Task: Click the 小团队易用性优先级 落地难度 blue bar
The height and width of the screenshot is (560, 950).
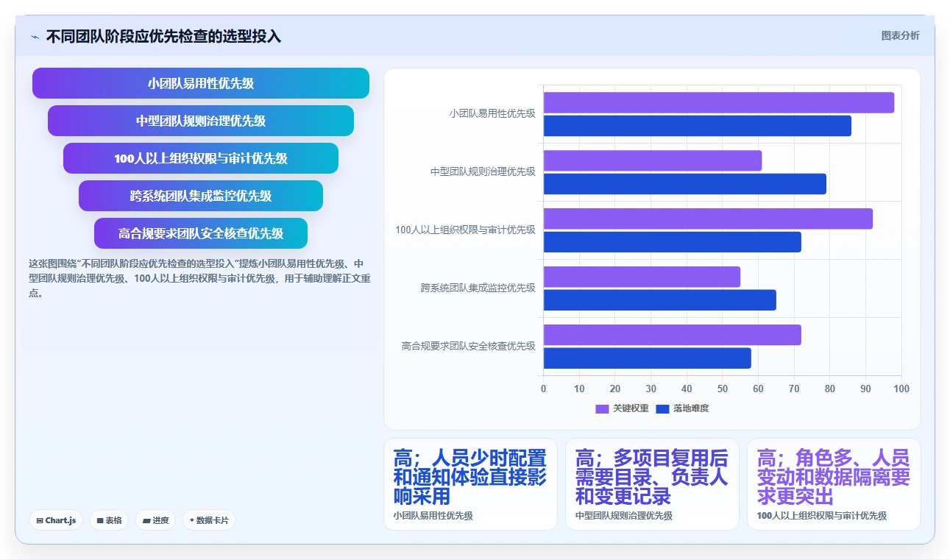Action: point(698,126)
